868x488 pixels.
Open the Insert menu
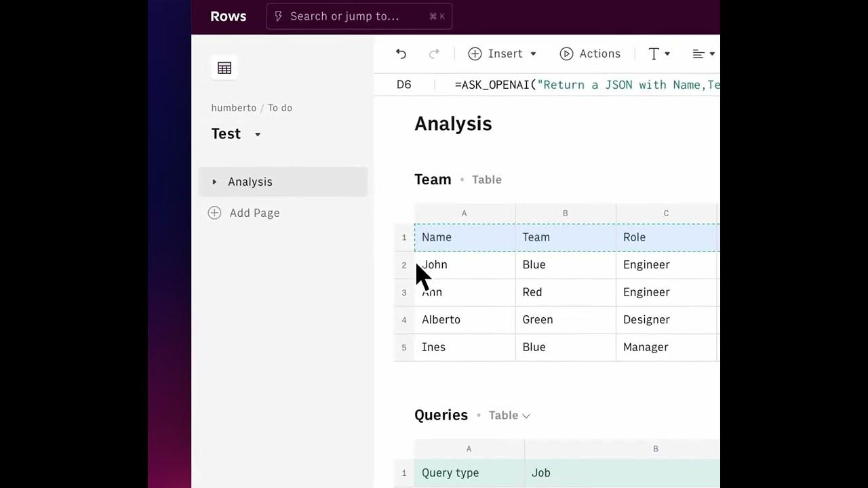click(502, 54)
